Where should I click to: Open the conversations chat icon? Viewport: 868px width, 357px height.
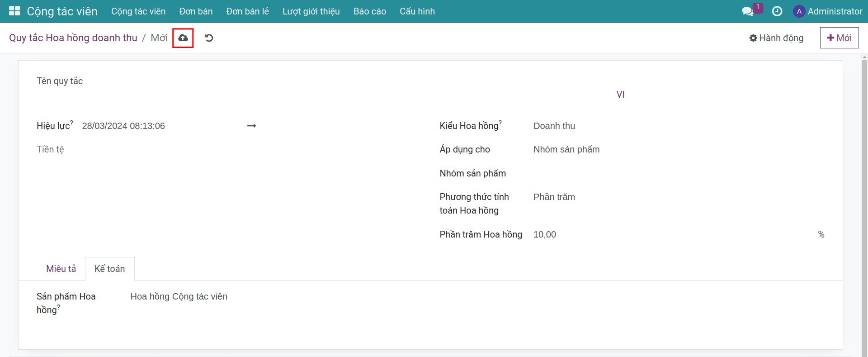coord(748,11)
